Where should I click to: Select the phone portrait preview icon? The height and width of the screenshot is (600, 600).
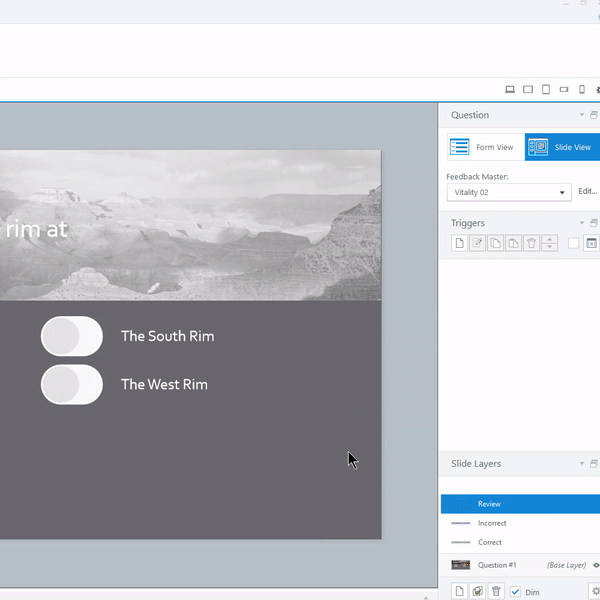[582, 90]
